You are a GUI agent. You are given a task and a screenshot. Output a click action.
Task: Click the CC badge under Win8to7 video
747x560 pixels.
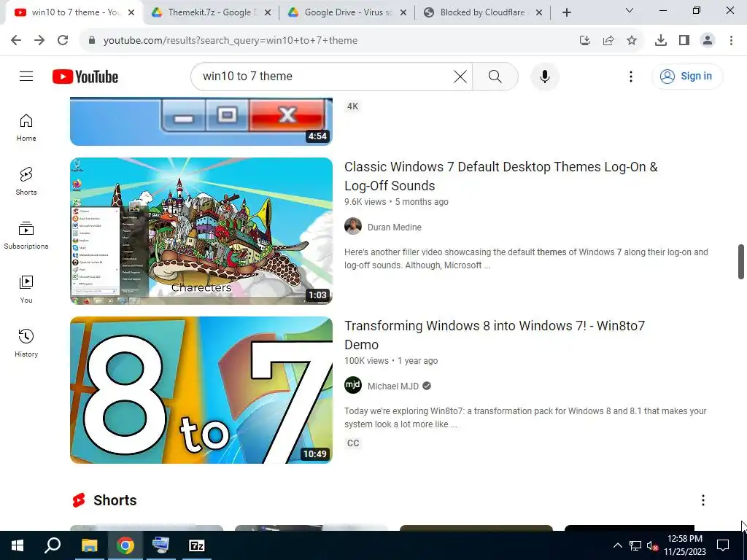click(353, 443)
